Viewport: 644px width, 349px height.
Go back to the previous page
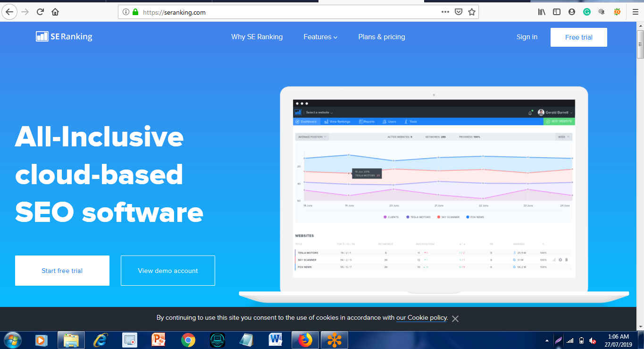click(9, 12)
